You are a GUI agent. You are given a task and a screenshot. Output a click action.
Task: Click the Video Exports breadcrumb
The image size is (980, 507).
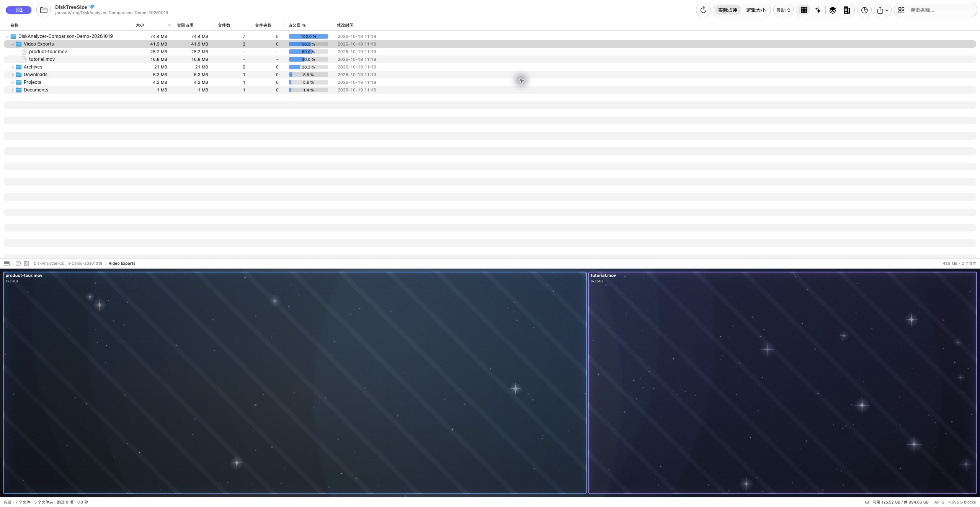[122, 264]
